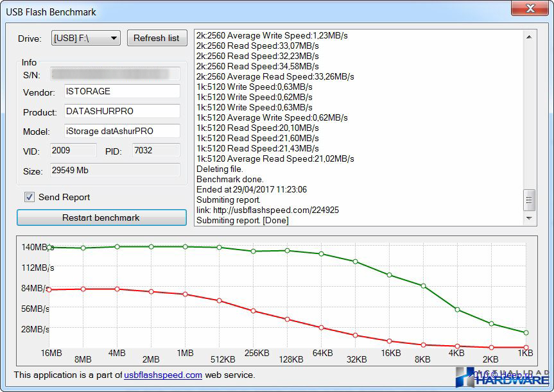
Task: Click the log scrollbar thumb
Action: 529,200
